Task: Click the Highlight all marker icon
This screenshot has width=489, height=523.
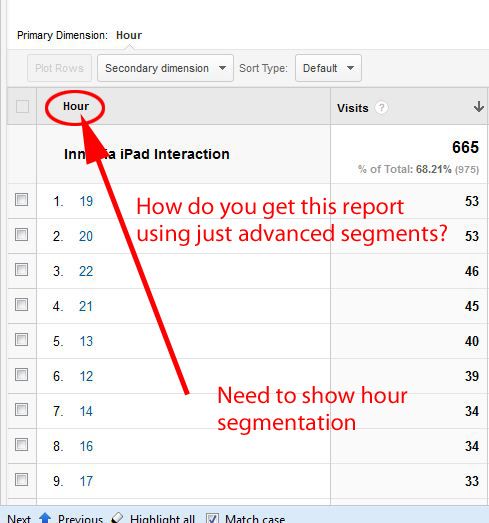Action: (x=117, y=518)
